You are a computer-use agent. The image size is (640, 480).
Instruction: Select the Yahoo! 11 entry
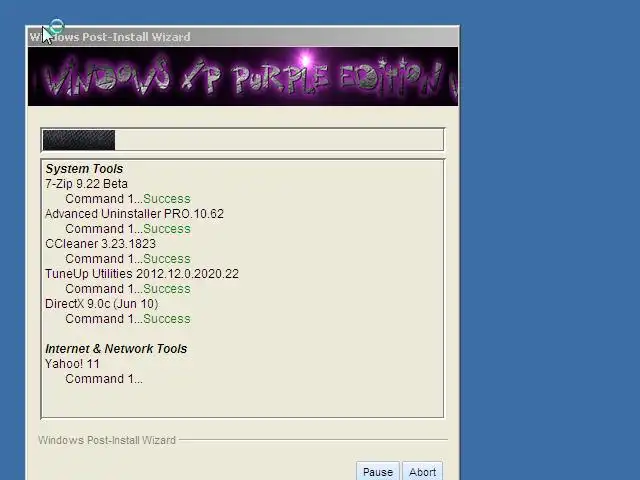pos(72,364)
